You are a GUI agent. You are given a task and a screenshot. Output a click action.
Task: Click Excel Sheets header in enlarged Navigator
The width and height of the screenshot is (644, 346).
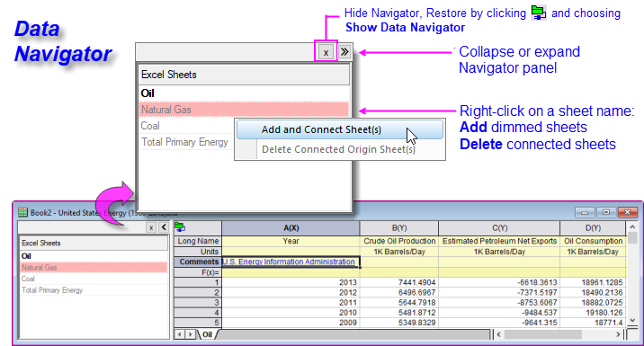point(244,75)
